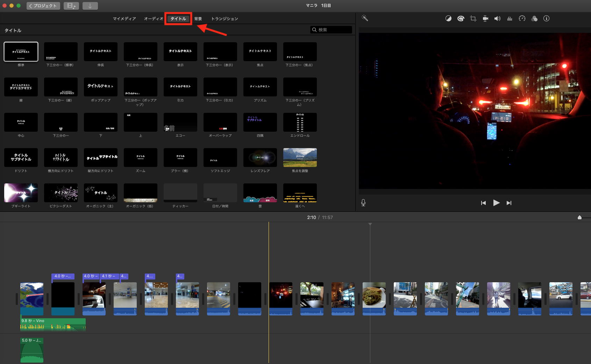Click the play button under the viewer
This screenshot has height=364, width=591.
click(x=496, y=203)
